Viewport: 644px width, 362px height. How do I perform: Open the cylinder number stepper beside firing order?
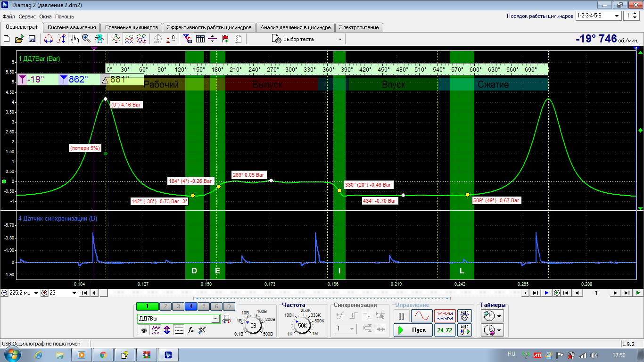pos(631,16)
